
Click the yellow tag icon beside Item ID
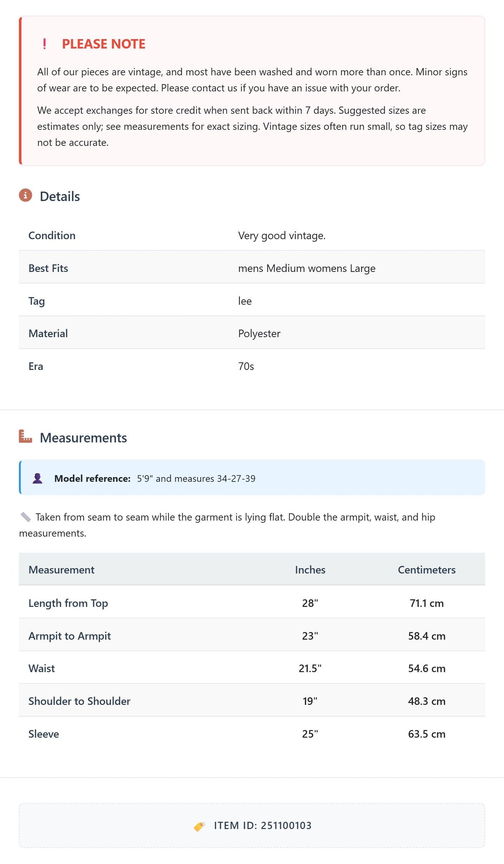(199, 826)
